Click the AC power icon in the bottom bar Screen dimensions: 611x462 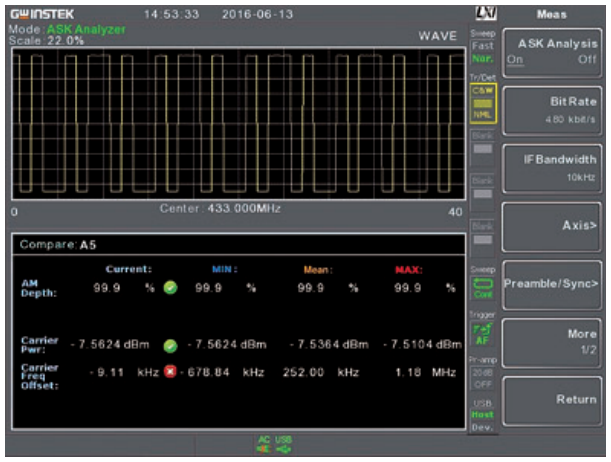[264, 444]
